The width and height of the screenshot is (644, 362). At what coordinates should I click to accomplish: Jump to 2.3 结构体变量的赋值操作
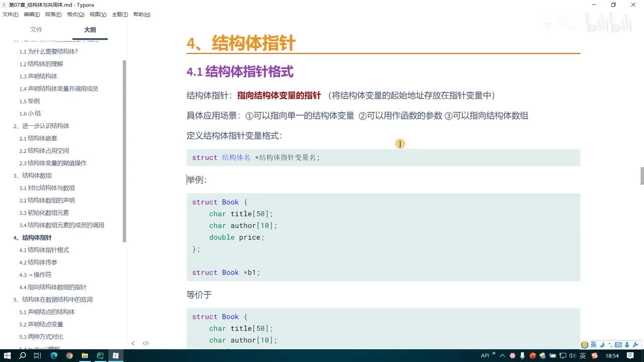pyautogui.click(x=53, y=163)
